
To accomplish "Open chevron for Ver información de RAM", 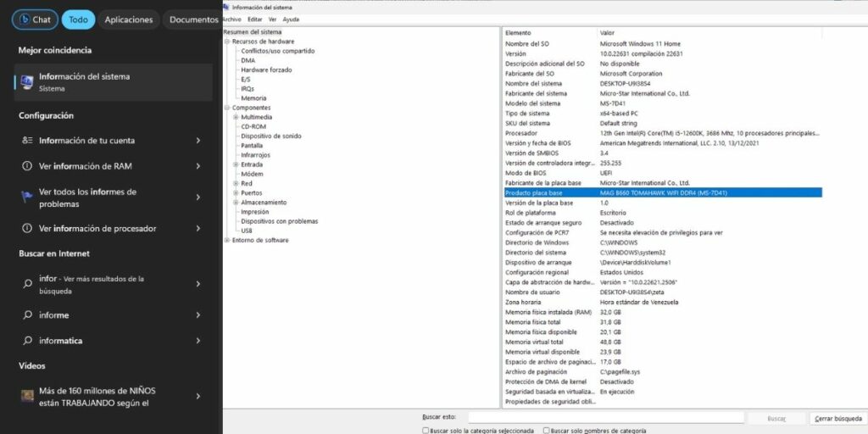I will coord(198,166).
